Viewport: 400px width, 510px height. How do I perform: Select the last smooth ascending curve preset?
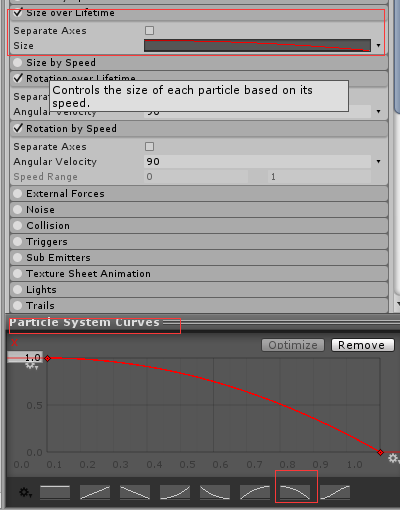point(335,492)
